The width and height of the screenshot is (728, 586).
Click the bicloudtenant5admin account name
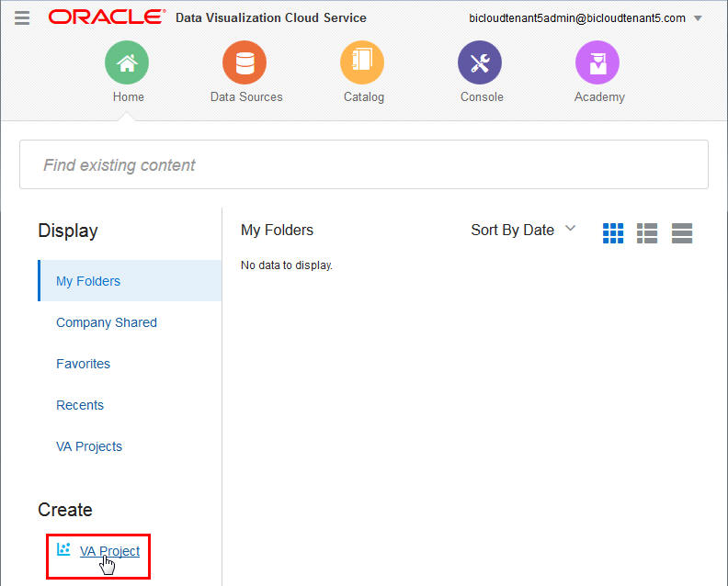[577, 18]
